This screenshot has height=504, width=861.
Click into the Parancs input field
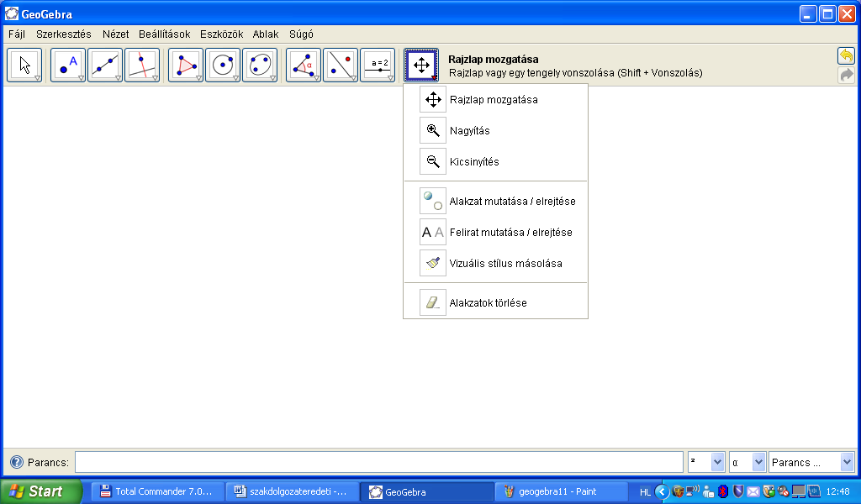coord(379,462)
